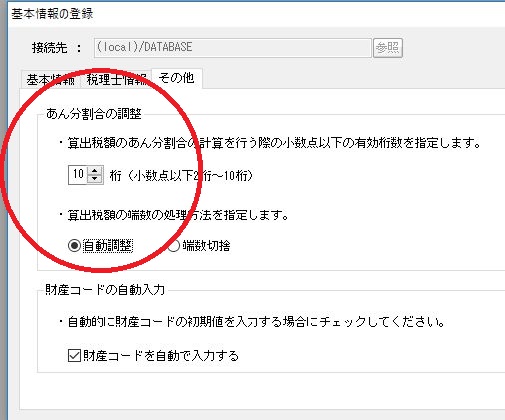
Task: Click the 参照 browse button
Action: pos(388,48)
